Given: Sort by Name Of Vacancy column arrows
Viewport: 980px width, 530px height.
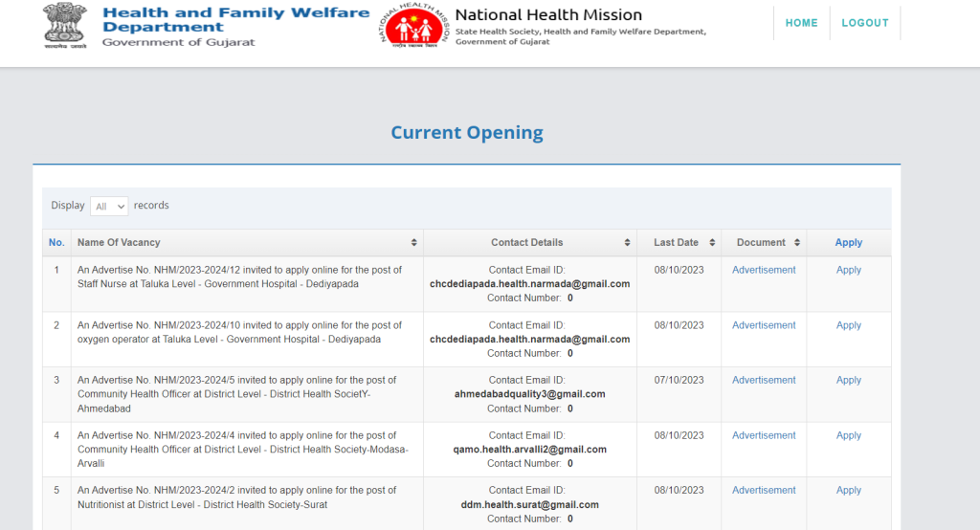Looking at the screenshot, I should (x=413, y=243).
